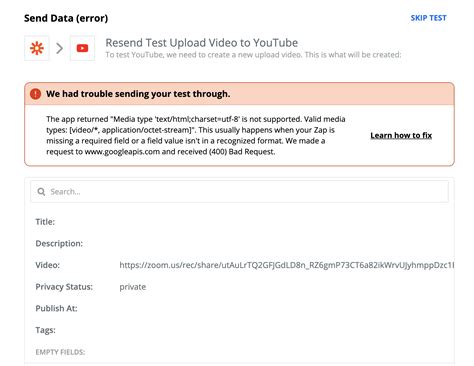
Task: Click the Description field label
Action: [59, 244]
